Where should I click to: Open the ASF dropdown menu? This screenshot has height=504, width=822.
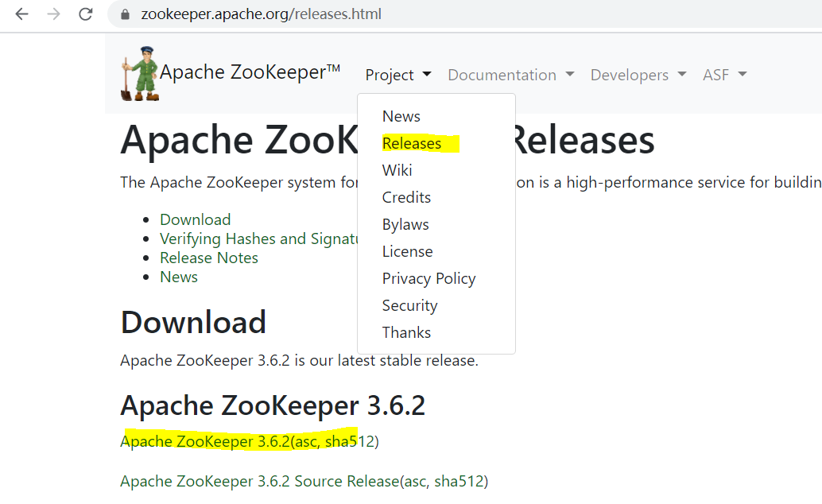724,75
